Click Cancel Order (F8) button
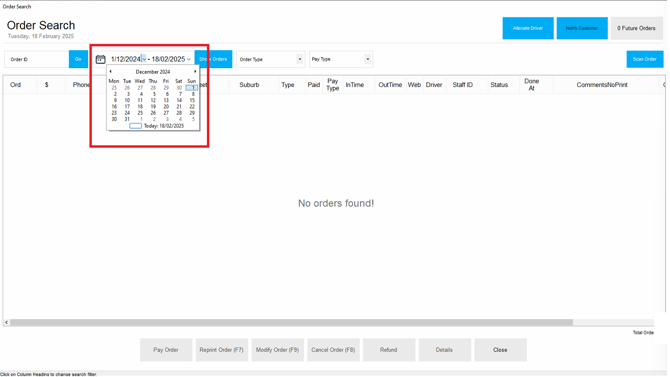This screenshot has height=377, width=670. click(x=333, y=350)
